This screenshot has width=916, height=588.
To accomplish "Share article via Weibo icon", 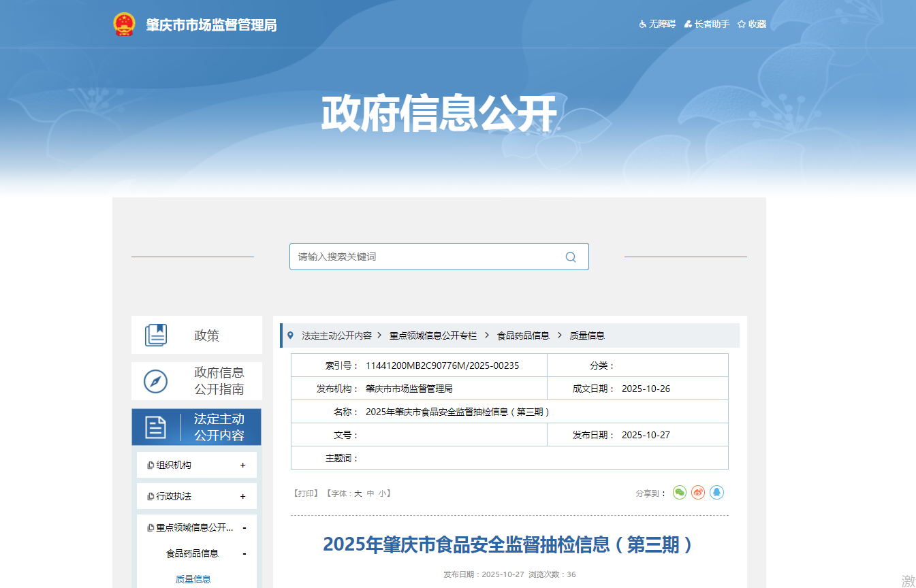I will (698, 493).
